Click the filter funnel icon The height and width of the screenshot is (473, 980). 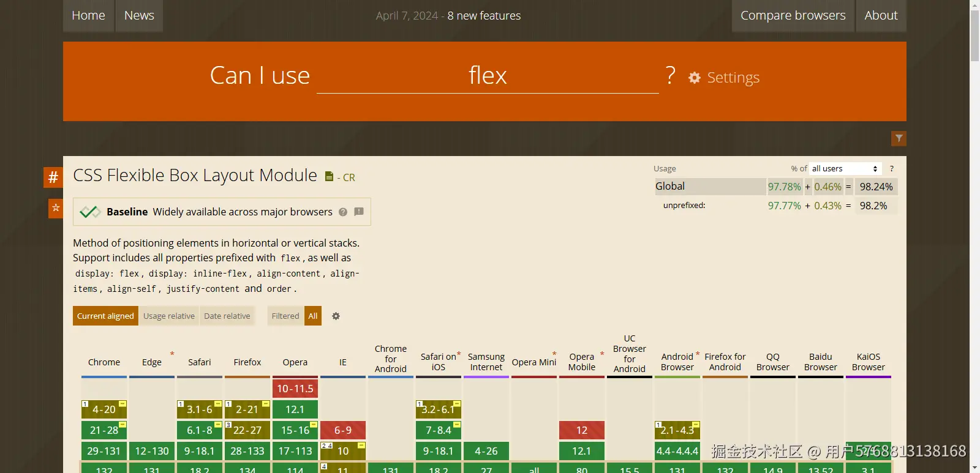click(899, 138)
